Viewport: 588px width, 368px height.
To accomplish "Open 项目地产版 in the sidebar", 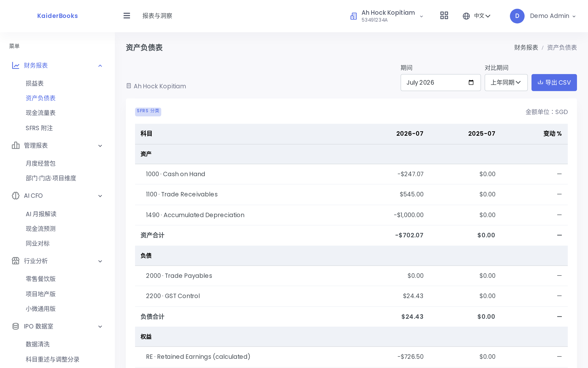I will (41, 294).
